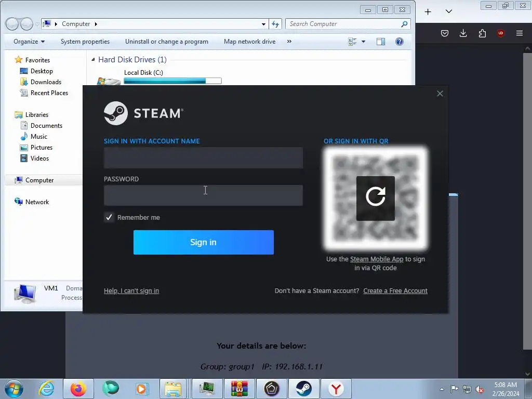Screen dimensions: 532x399
Task: Click Explorer Forward button
Action: (x=26, y=24)
